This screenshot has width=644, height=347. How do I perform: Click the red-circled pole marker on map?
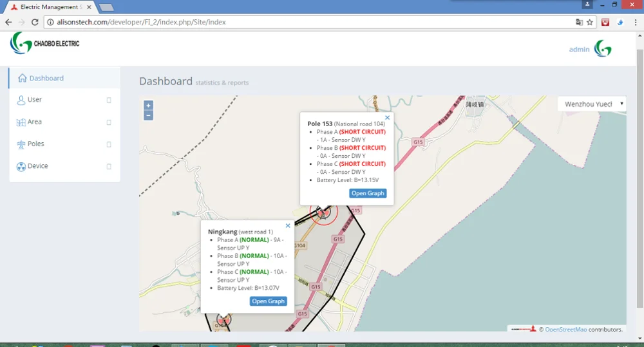[324, 212]
